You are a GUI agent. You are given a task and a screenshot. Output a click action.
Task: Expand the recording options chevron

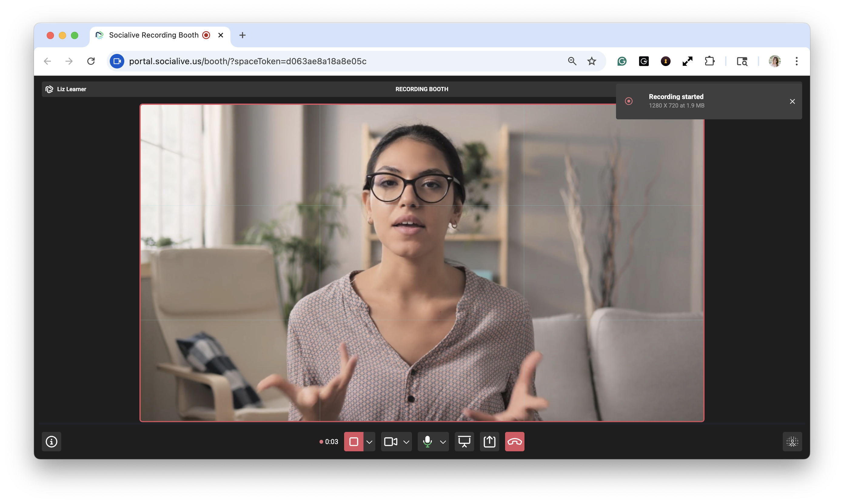tap(370, 442)
